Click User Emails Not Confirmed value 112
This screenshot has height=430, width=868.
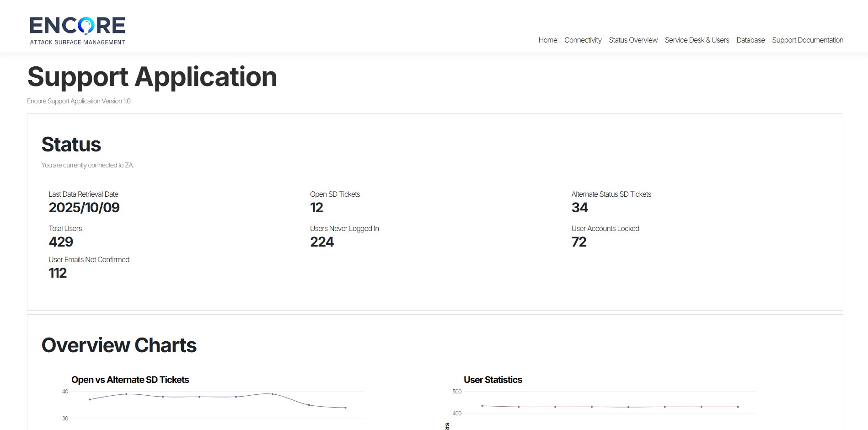pyautogui.click(x=58, y=273)
